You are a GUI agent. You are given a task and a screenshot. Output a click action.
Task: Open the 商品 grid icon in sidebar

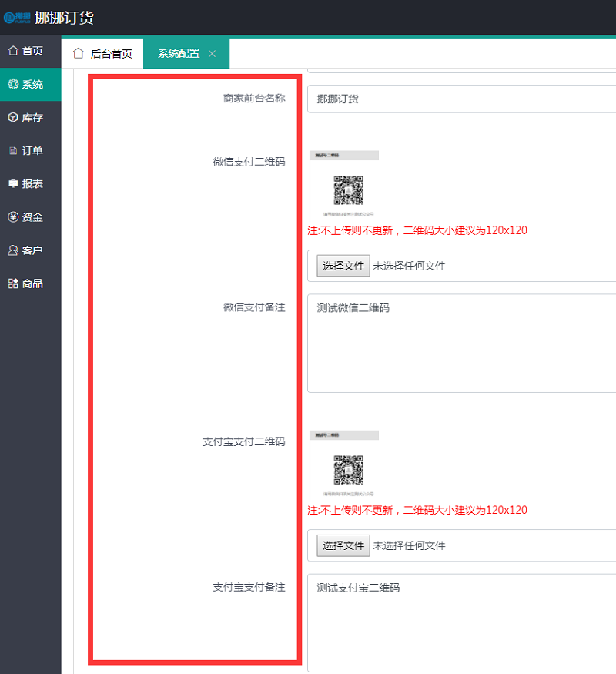[x=13, y=283]
